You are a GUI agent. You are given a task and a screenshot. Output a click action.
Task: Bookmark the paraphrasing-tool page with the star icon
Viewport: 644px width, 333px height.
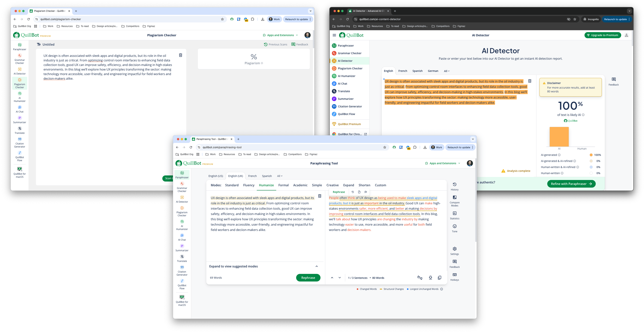pyautogui.click(x=385, y=147)
